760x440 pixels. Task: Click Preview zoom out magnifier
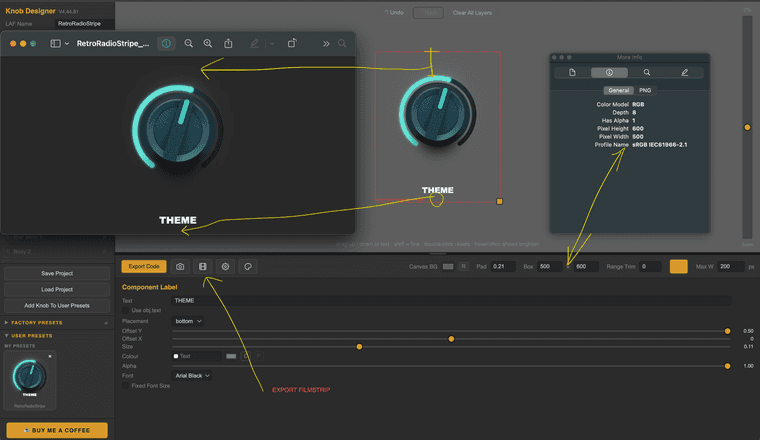click(x=189, y=44)
